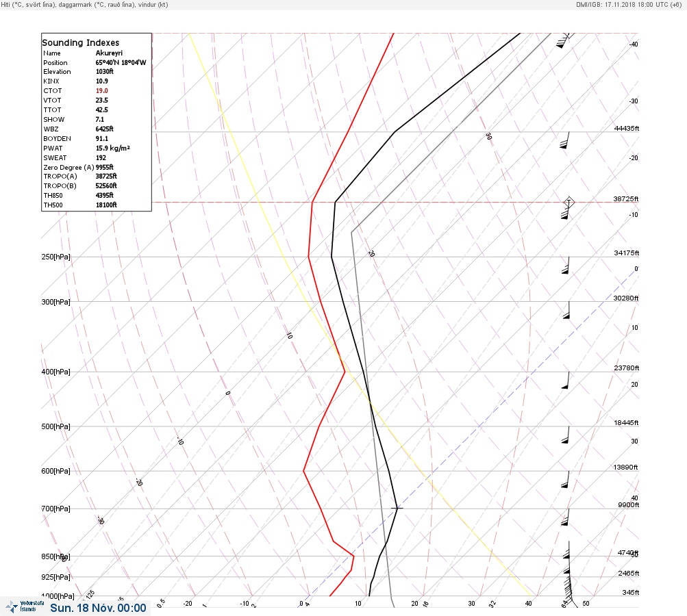
Task: Click the wind barb at the 600 hPa level
Action: pyautogui.click(x=565, y=479)
